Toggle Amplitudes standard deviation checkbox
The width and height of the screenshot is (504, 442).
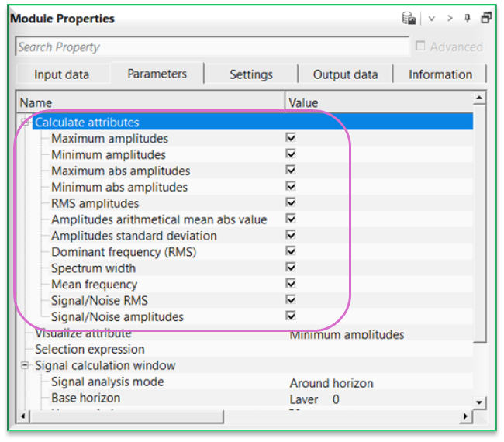coord(291,235)
